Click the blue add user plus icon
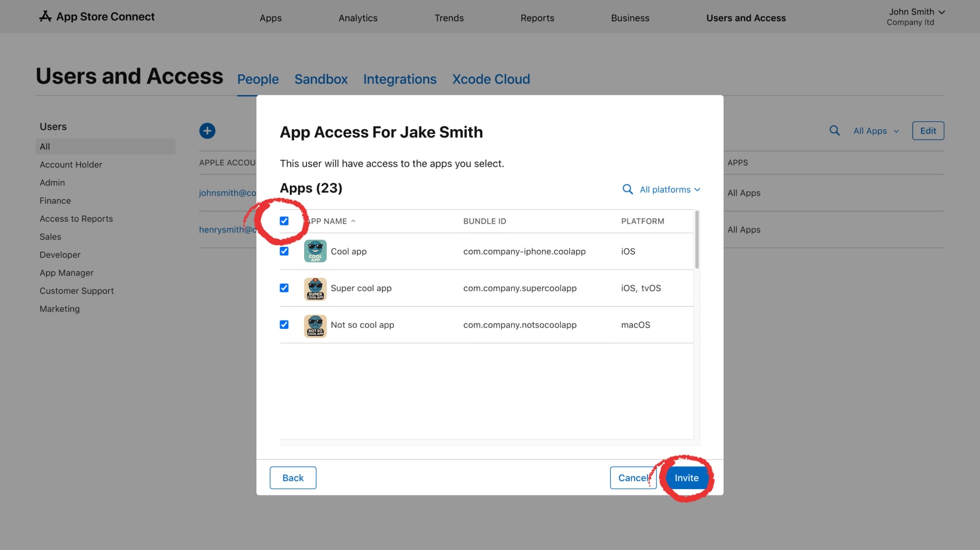This screenshot has height=550, width=980. 207,131
